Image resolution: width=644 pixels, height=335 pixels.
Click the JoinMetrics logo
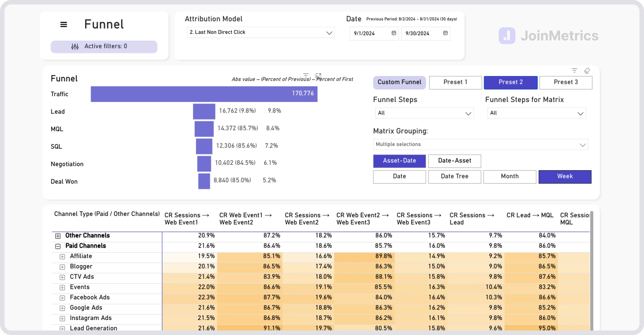(548, 35)
